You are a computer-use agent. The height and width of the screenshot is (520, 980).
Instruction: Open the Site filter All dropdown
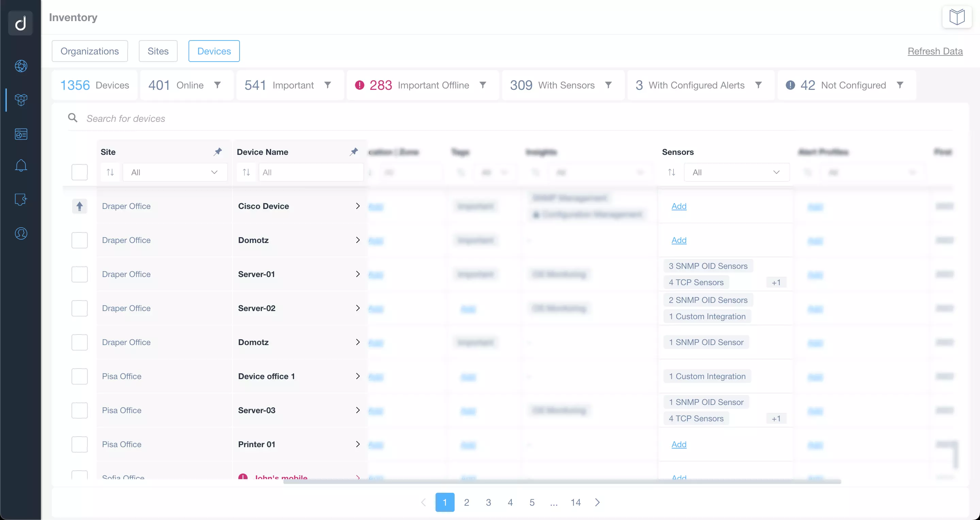tap(175, 172)
